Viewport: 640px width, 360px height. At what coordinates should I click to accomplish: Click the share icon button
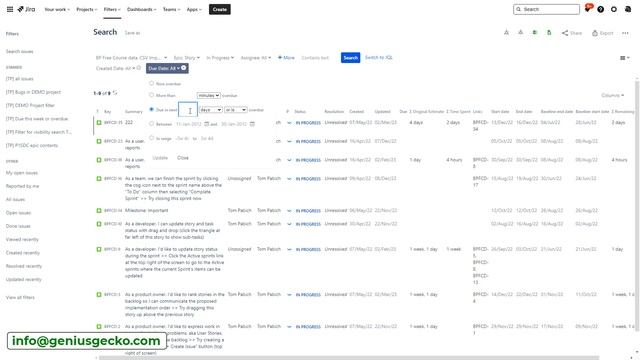[571, 33]
